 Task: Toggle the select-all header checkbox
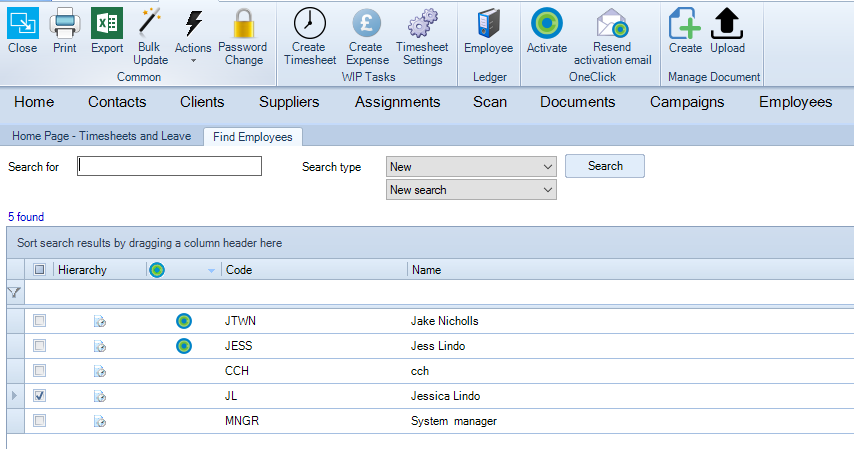pos(39,269)
